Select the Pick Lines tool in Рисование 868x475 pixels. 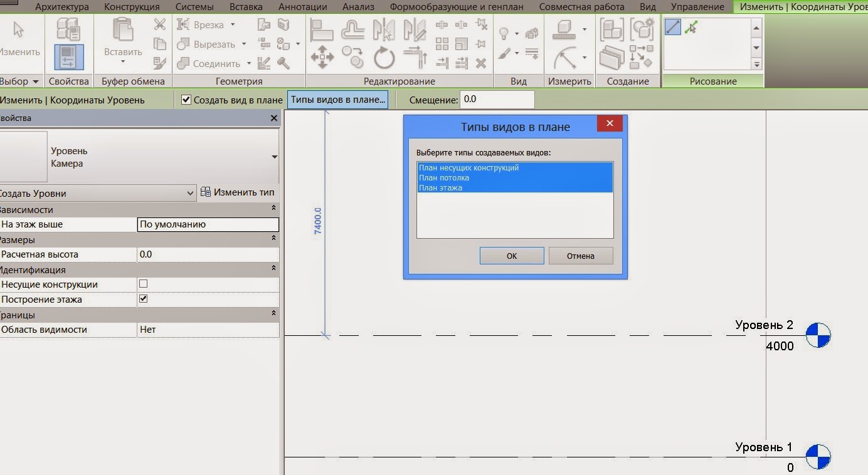(x=691, y=27)
